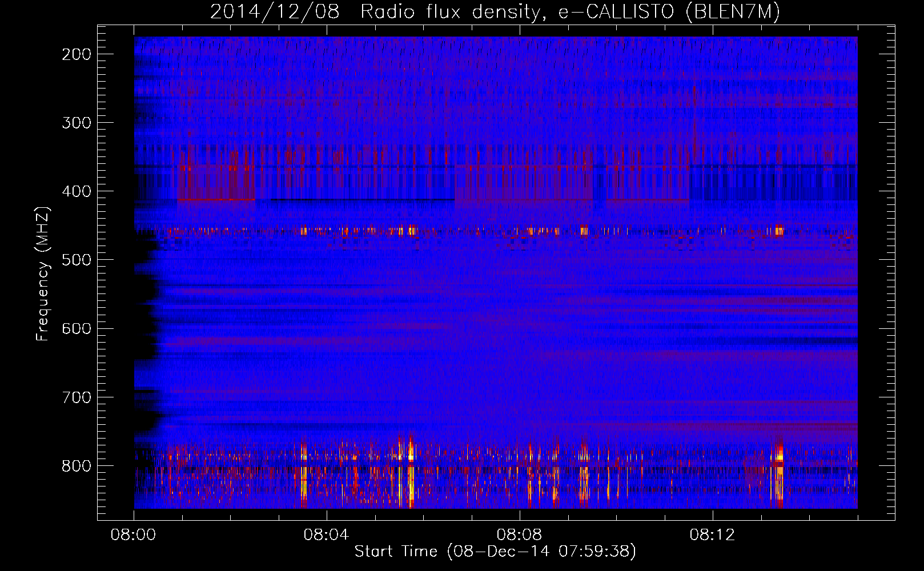The height and width of the screenshot is (571, 924).
Task: Click the 08:04 time tick label
Action: click(x=326, y=535)
